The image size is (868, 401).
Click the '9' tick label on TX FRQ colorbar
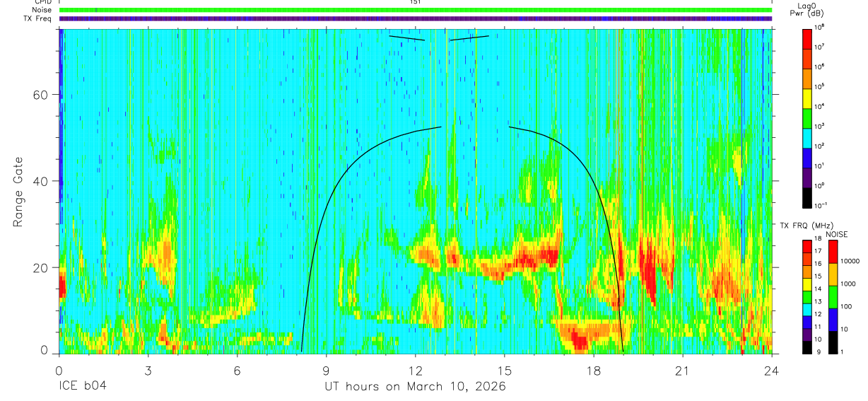818,351
